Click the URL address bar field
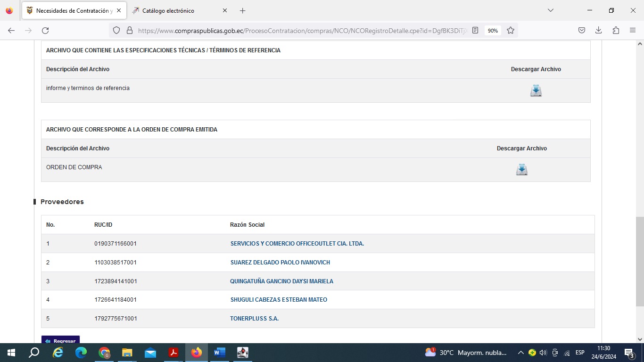 tap(302, 31)
